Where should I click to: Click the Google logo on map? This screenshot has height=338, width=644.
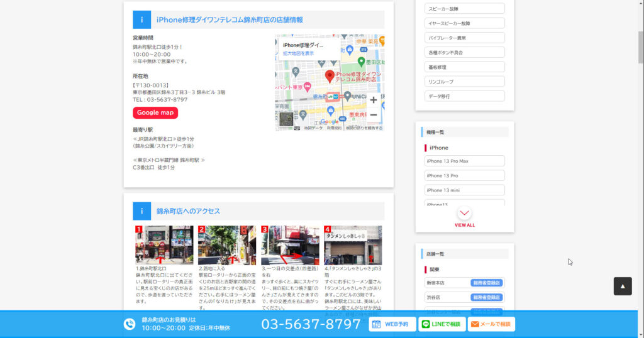click(330, 122)
